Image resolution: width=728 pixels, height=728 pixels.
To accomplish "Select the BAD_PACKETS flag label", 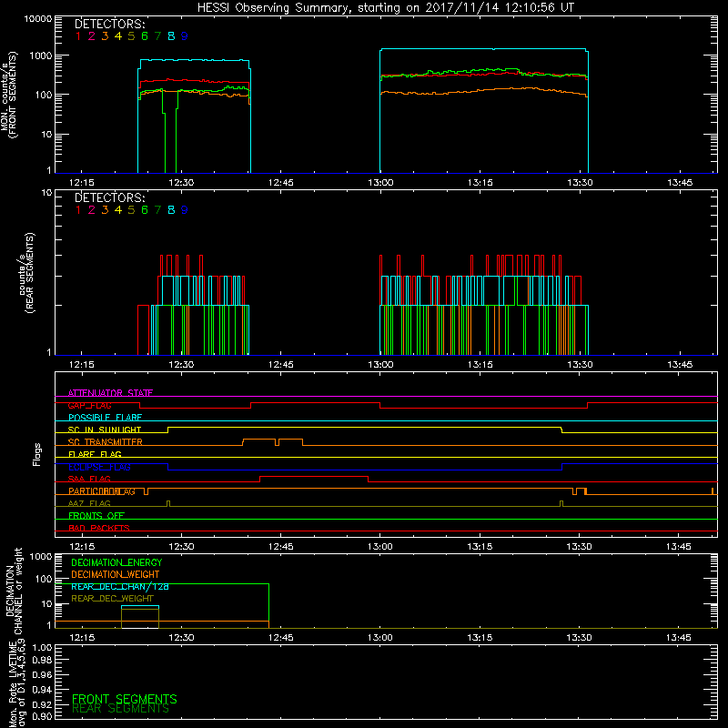I will pyautogui.click(x=99, y=528).
